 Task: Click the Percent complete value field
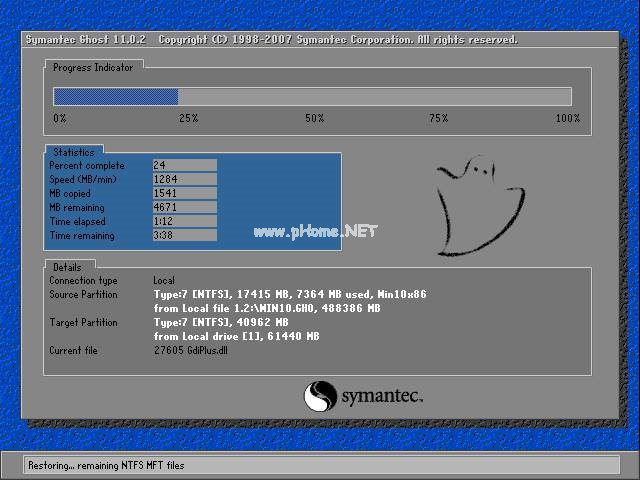[184, 166]
